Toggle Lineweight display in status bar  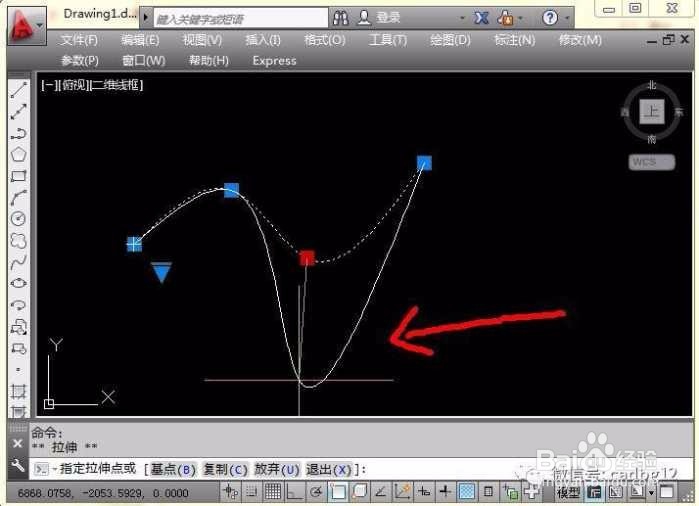coord(445,492)
